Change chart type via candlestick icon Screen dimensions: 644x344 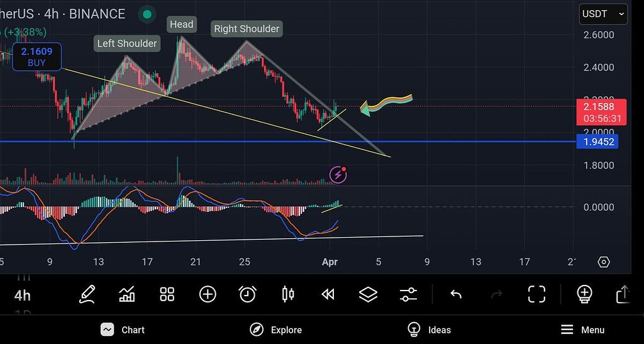click(288, 294)
